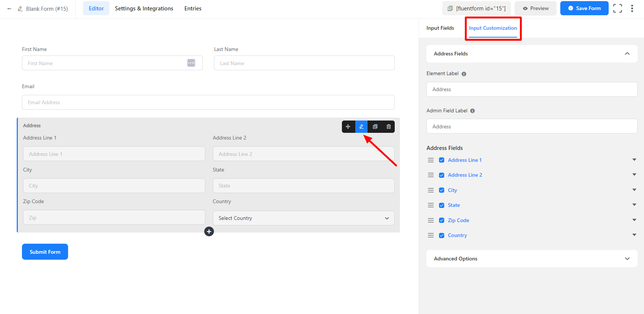The width and height of the screenshot is (644, 314).
Task: Expand the Zip Code field settings arrow
Action: coord(634,220)
